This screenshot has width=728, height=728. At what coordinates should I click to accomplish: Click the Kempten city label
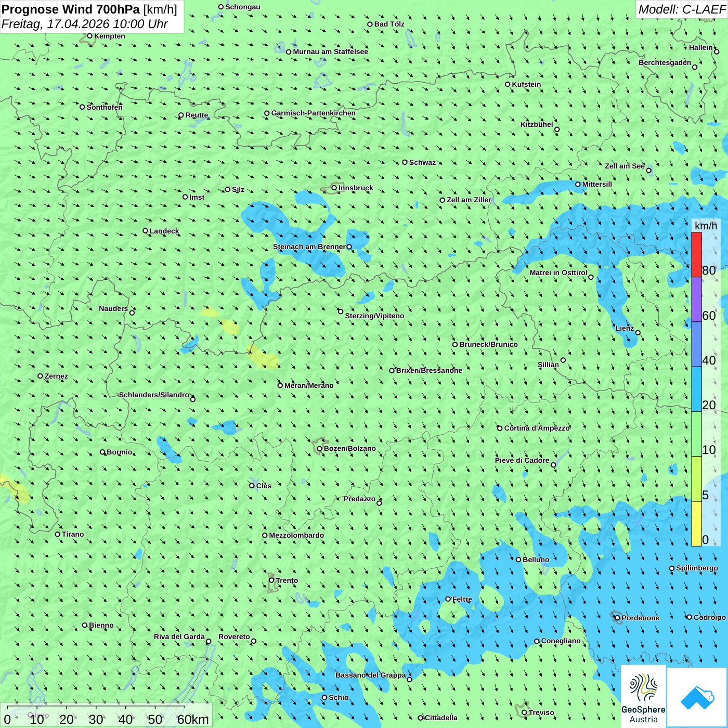coord(110,36)
